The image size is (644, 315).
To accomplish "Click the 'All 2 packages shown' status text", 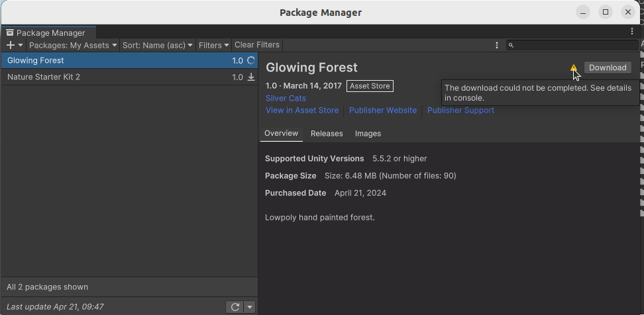I will (47, 287).
